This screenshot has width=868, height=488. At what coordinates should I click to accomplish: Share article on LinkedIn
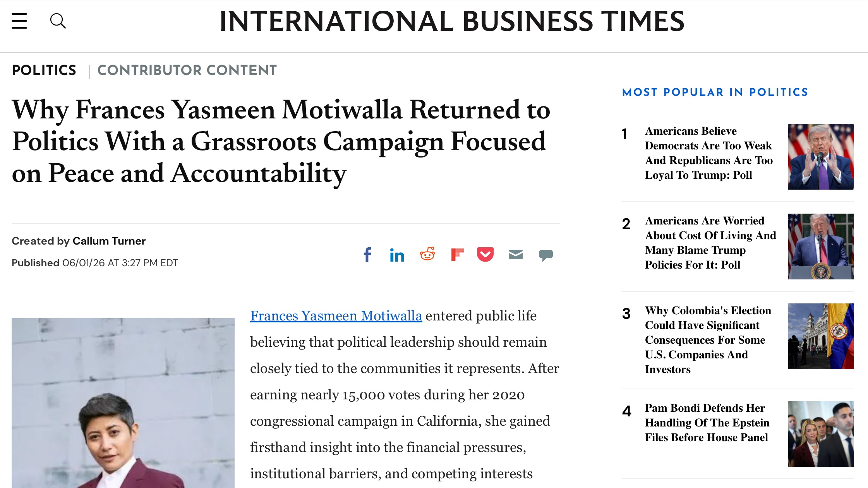pos(397,255)
